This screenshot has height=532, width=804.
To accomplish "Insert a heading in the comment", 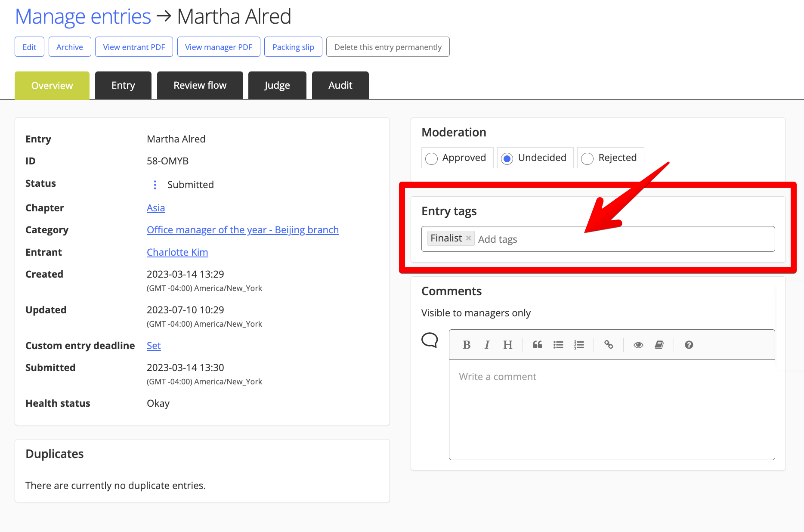I will 508,344.
